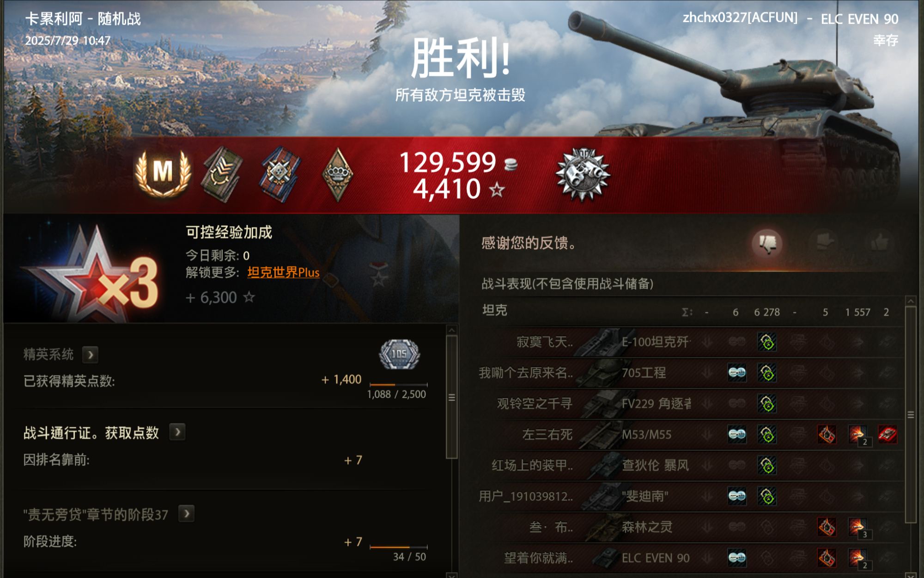Click the elite points progress bar
924x578 pixels.
[x=399, y=385]
